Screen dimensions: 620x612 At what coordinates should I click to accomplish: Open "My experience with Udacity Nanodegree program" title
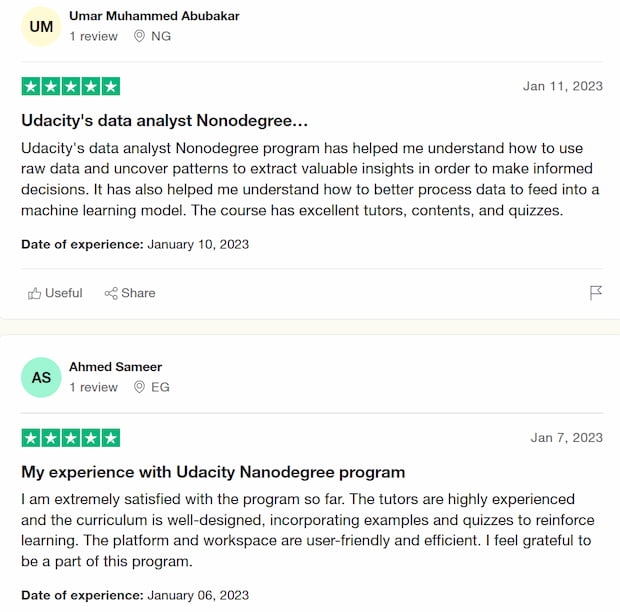(213, 472)
